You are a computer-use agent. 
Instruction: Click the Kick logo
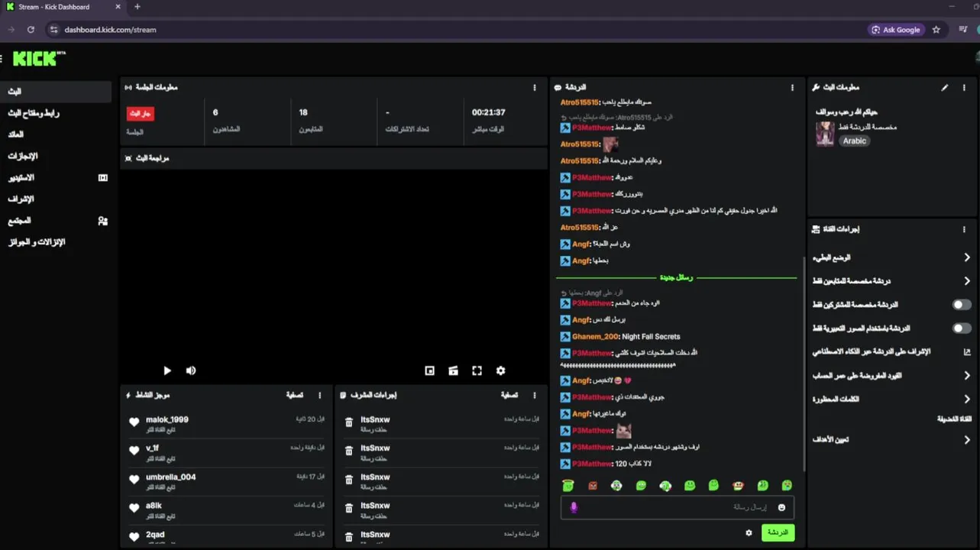pyautogui.click(x=39, y=59)
